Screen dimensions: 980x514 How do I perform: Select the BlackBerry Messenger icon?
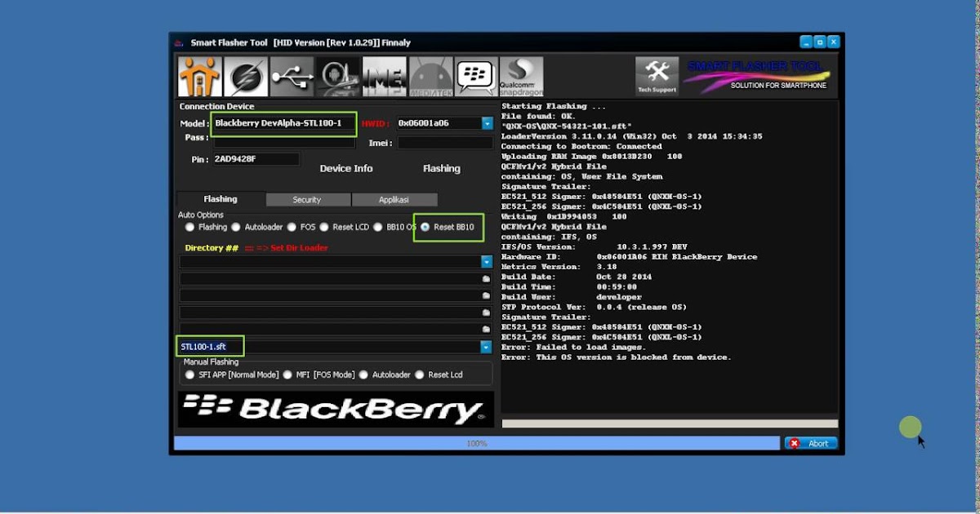pos(475,74)
